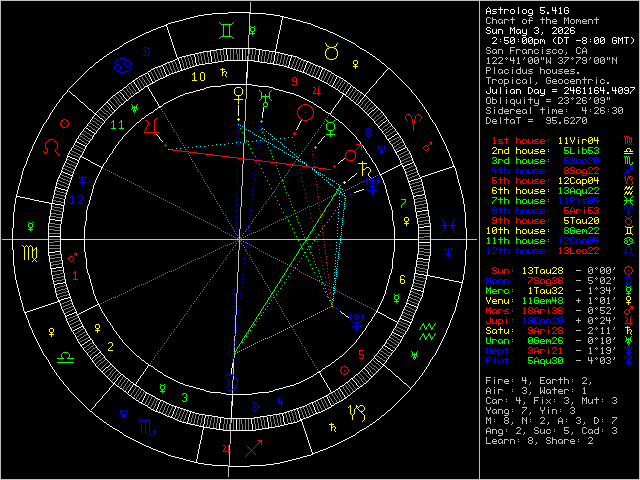Click the Moon position '7Sag36' in the list
640x480 pixels.
point(545,281)
